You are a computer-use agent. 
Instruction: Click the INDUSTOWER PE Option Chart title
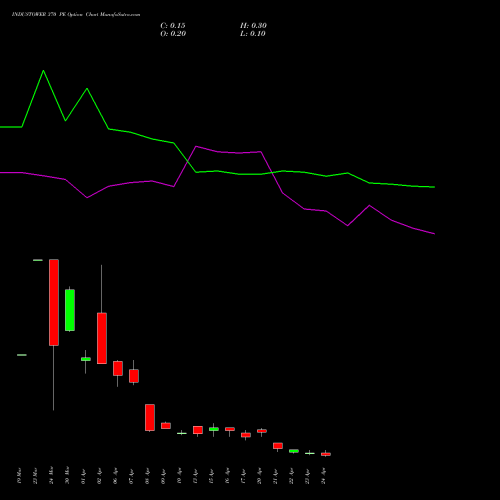coord(76,15)
